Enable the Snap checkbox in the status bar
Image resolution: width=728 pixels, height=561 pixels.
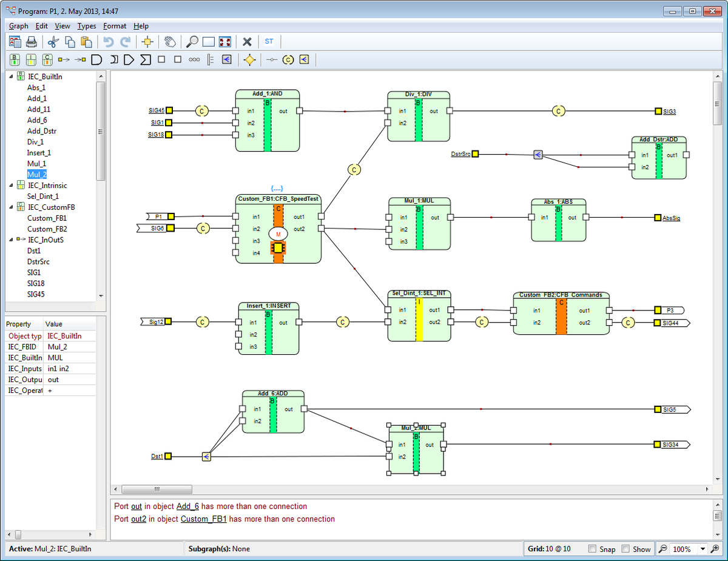(x=593, y=549)
